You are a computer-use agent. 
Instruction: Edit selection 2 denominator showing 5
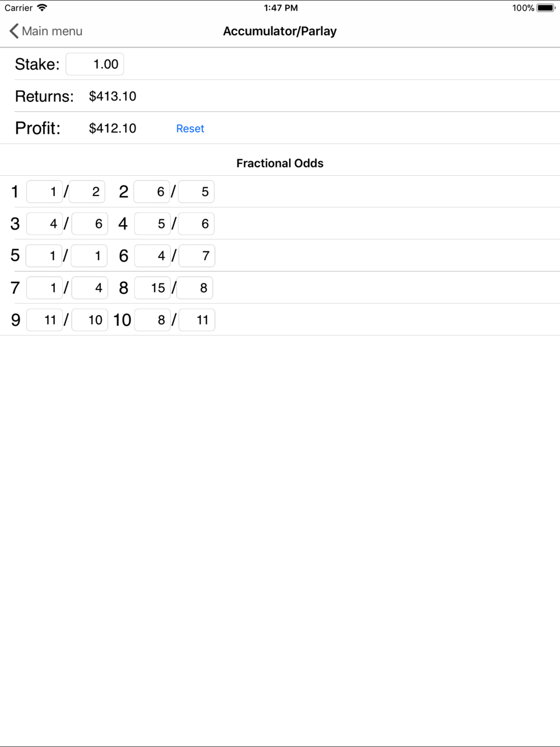pyautogui.click(x=196, y=192)
